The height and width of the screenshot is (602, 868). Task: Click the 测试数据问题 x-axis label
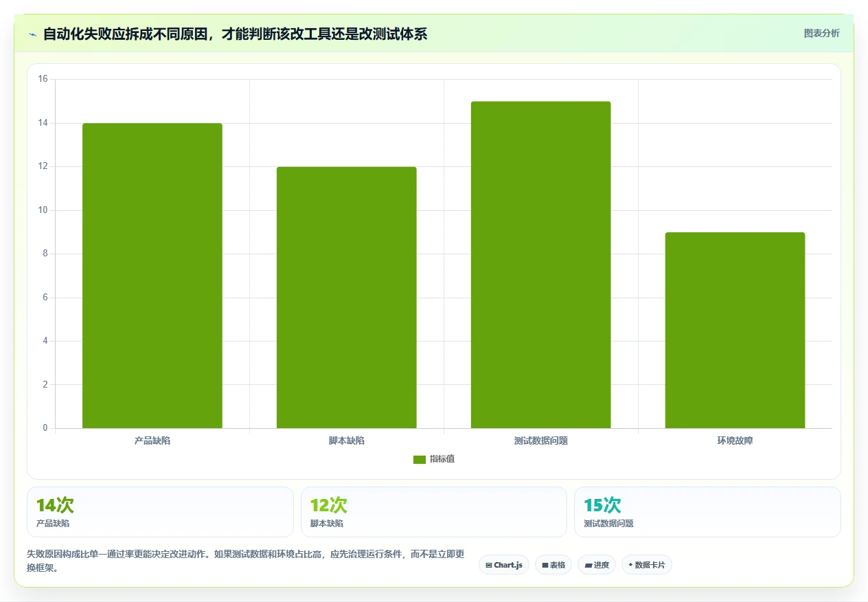[x=541, y=441]
